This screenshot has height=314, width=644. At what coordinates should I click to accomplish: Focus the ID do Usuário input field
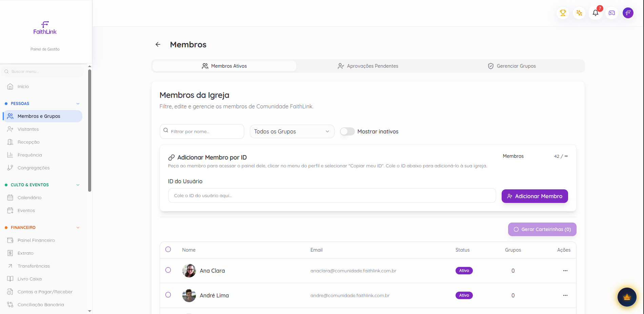coord(332,195)
